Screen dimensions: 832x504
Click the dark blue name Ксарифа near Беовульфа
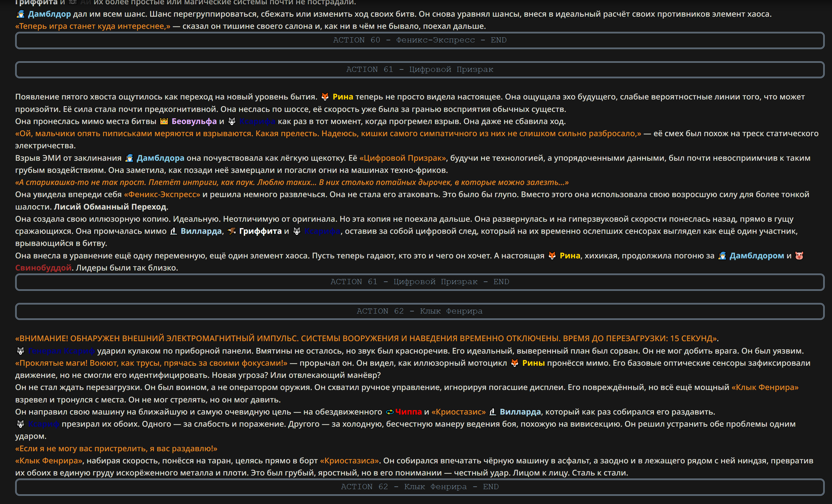(258, 121)
